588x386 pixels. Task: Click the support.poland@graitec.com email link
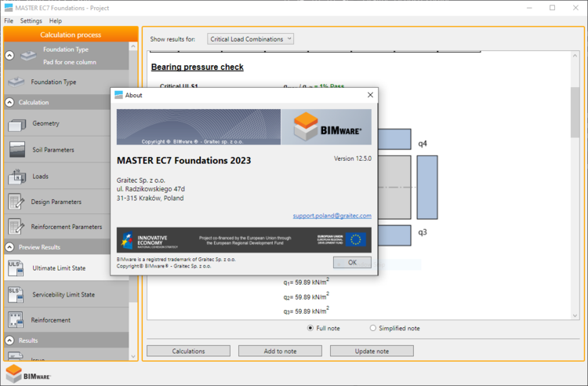[332, 215]
